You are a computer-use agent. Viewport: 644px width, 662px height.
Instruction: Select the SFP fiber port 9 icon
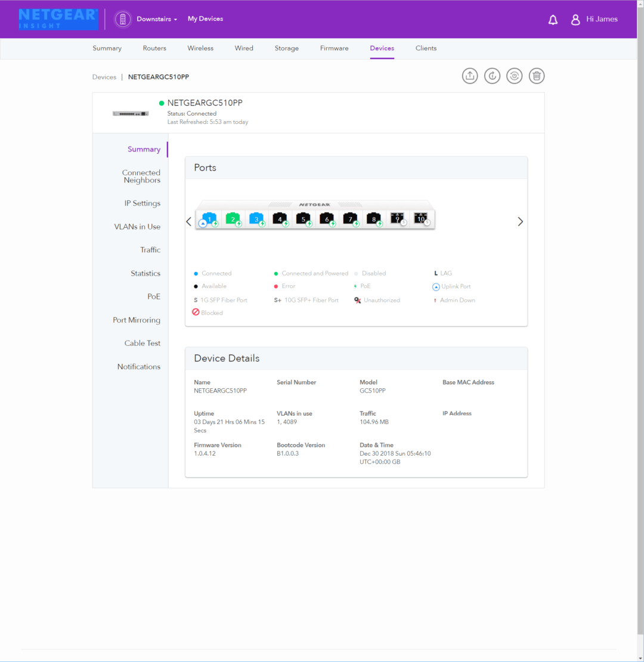(x=397, y=218)
